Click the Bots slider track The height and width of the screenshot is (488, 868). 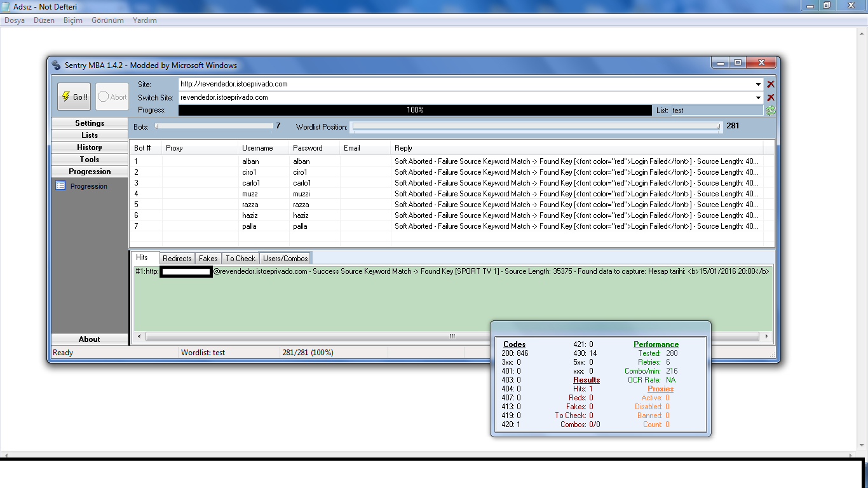pos(215,126)
